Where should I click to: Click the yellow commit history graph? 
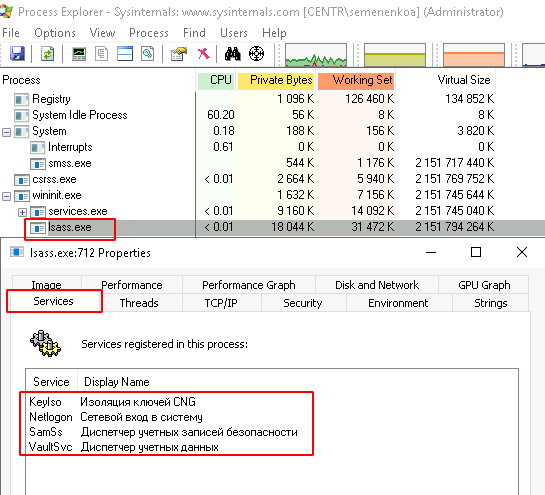pos(395,55)
